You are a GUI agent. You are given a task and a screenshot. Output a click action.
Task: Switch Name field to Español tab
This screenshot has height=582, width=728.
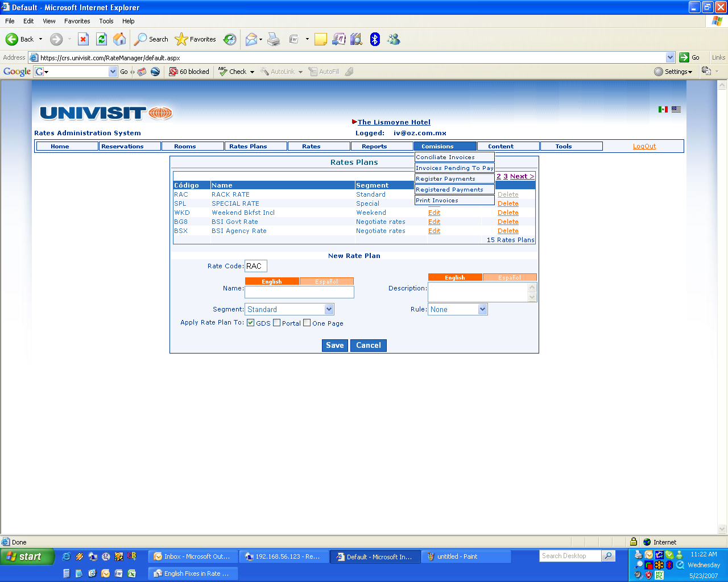tap(326, 281)
